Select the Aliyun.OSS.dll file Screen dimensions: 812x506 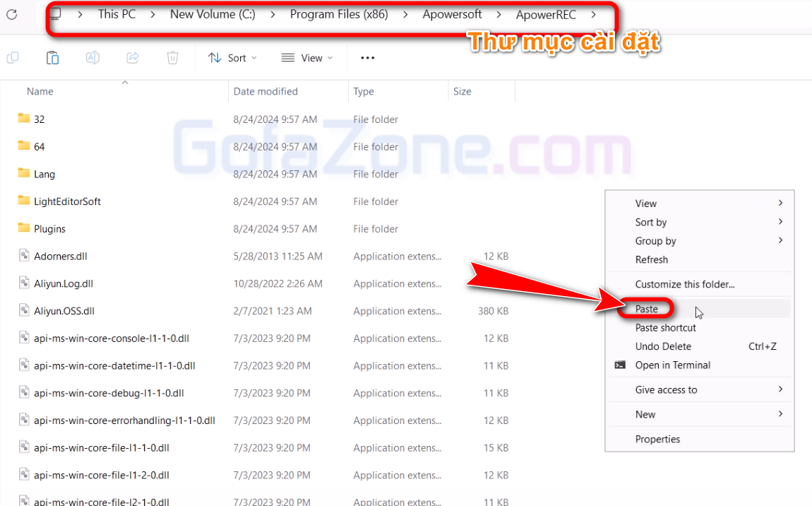click(x=64, y=311)
